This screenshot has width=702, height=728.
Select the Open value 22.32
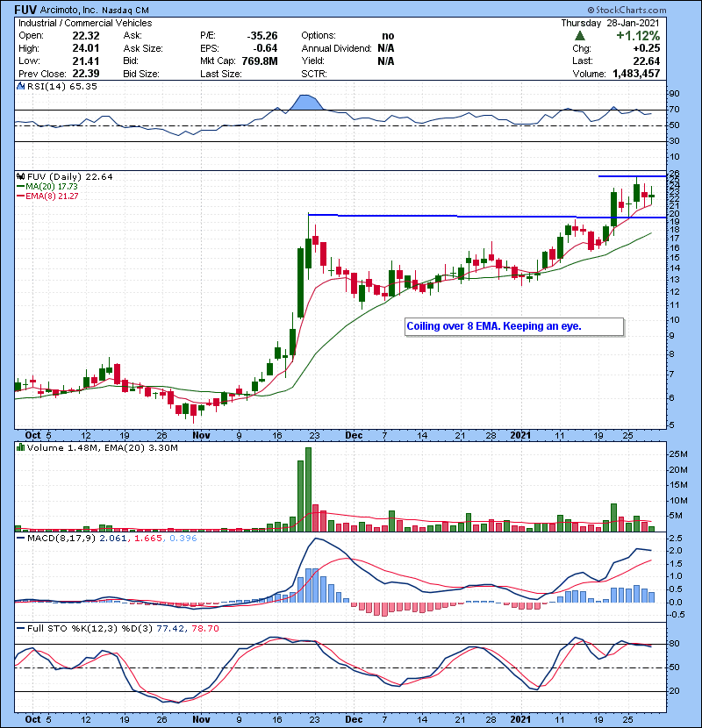86,36
